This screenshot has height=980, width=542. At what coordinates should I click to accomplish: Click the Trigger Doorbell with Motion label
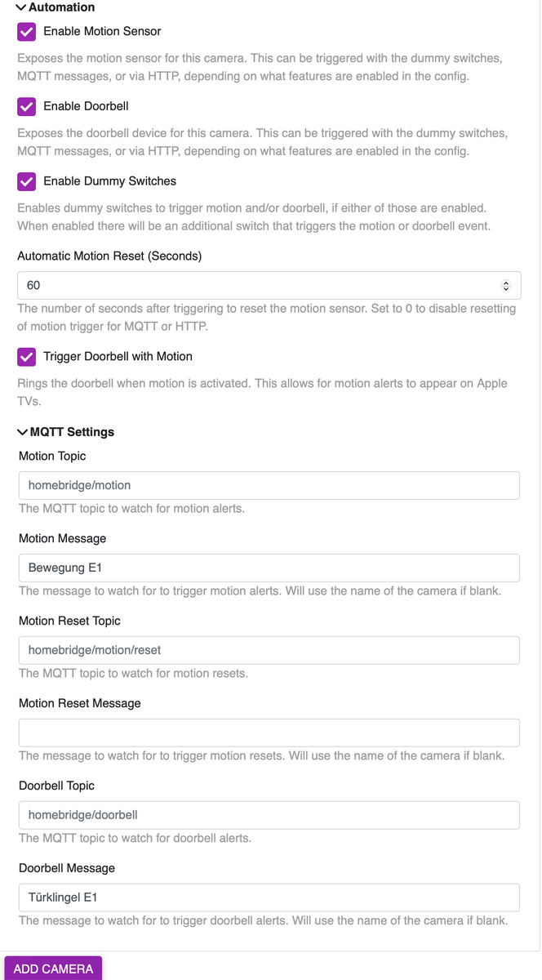point(118,357)
